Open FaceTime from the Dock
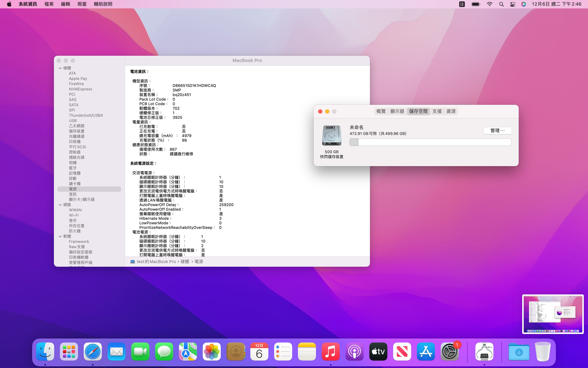Viewport: 588px width, 368px height. 141,352
